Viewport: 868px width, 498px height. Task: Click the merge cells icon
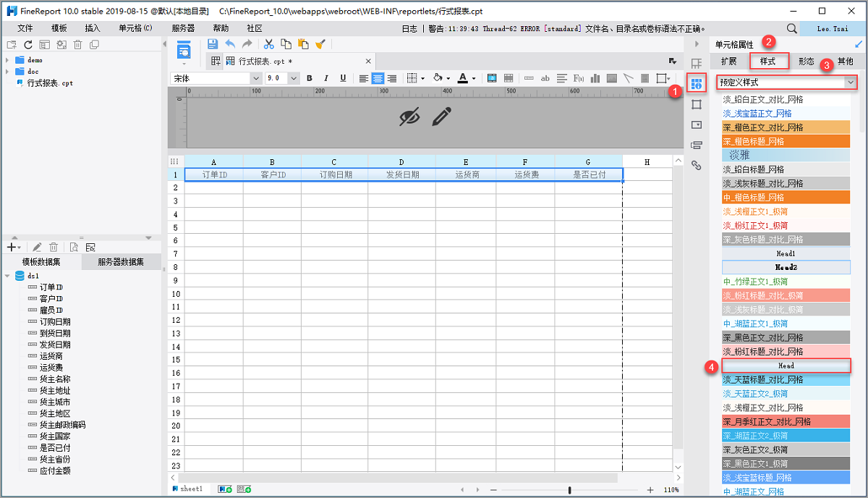pyautogui.click(x=492, y=78)
